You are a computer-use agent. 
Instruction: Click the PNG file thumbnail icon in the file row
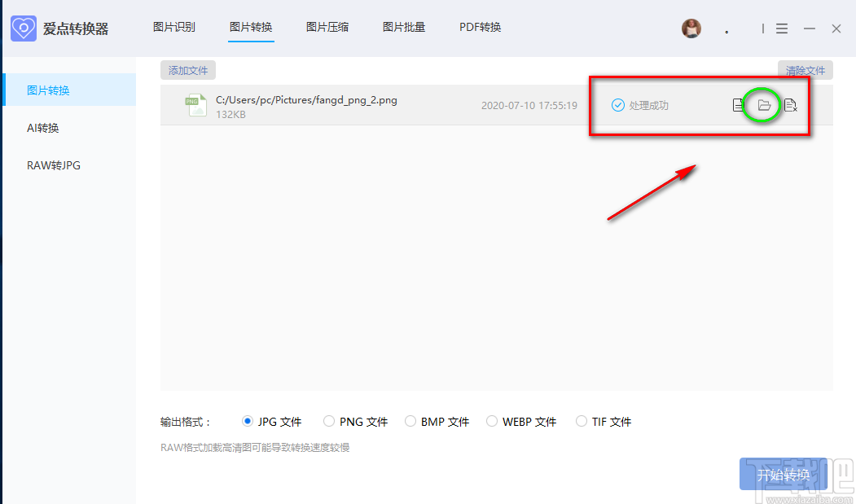[195, 104]
